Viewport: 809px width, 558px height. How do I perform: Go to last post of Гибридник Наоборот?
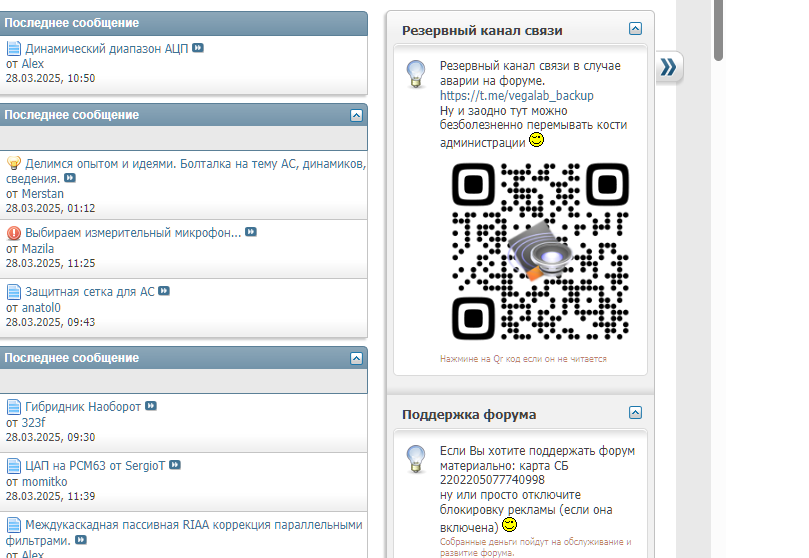(151, 406)
